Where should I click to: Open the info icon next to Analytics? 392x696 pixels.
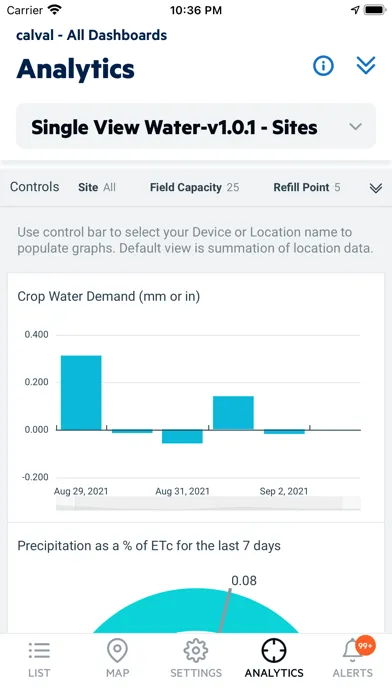click(x=323, y=66)
